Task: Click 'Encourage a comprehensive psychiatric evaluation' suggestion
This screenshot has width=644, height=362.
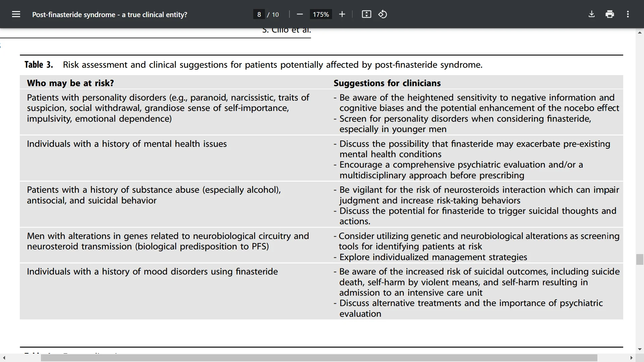Action: click(458, 170)
